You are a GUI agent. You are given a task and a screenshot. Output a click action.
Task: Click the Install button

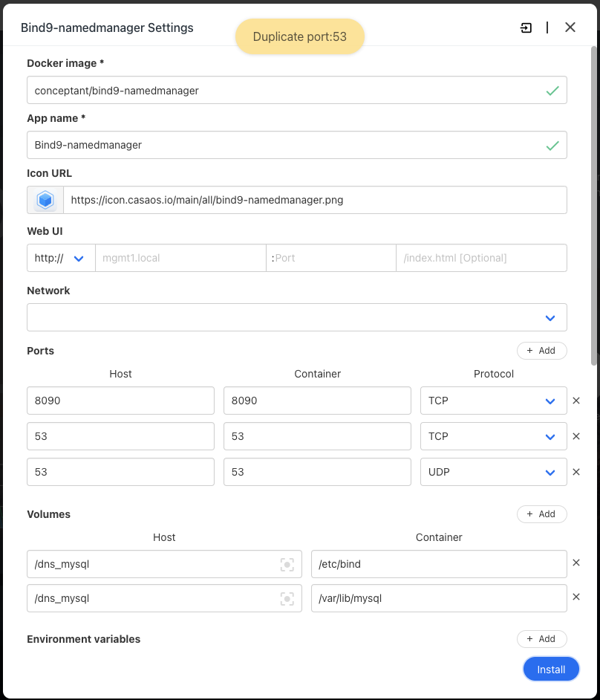pos(550,669)
